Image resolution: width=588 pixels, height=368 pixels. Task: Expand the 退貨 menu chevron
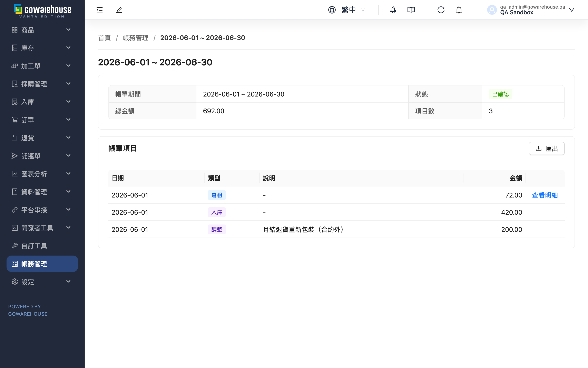(x=69, y=138)
